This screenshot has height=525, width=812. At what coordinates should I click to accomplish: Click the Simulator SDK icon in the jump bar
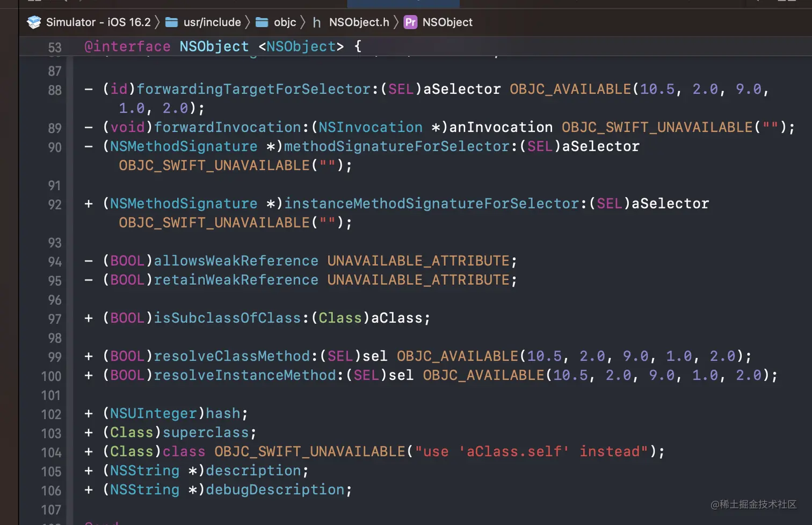(x=34, y=22)
